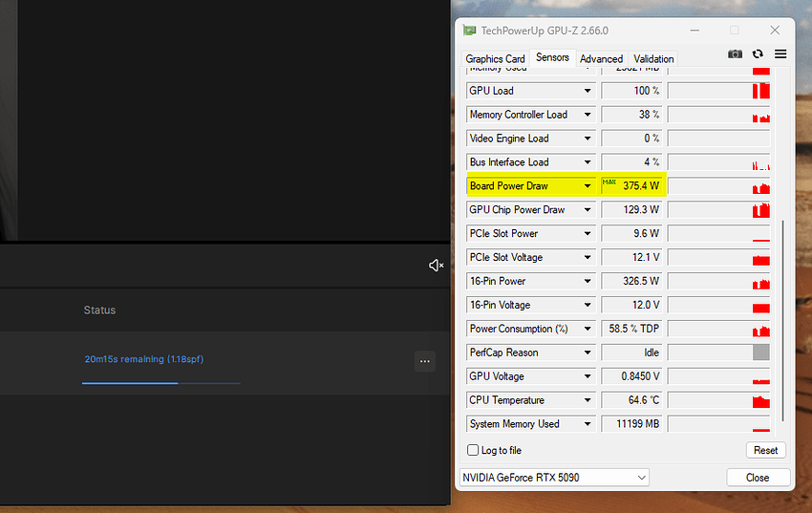
Task: Click the GPU-Z sensors vertical scrollbar
Action: coord(782,320)
